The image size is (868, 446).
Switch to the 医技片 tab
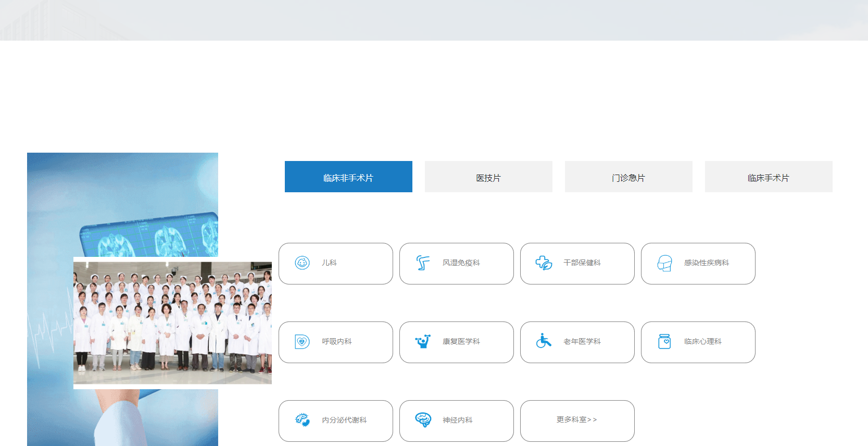[488, 177]
